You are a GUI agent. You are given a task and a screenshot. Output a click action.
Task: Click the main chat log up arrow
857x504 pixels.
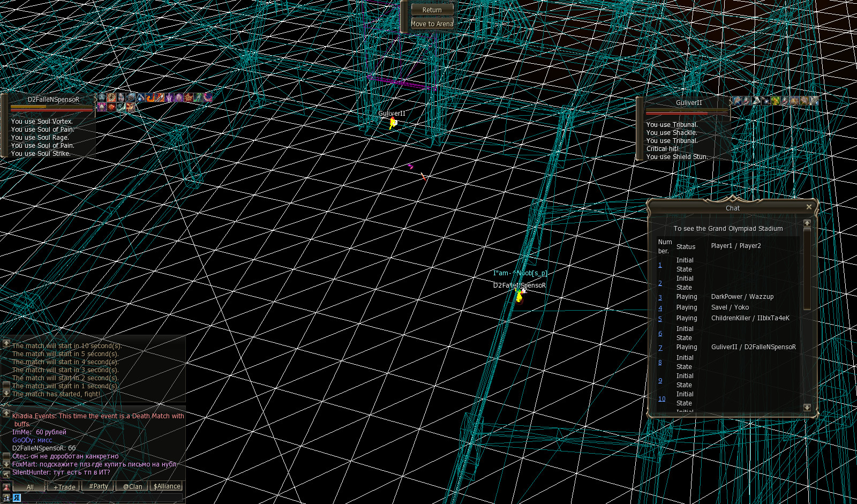point(6,413)
